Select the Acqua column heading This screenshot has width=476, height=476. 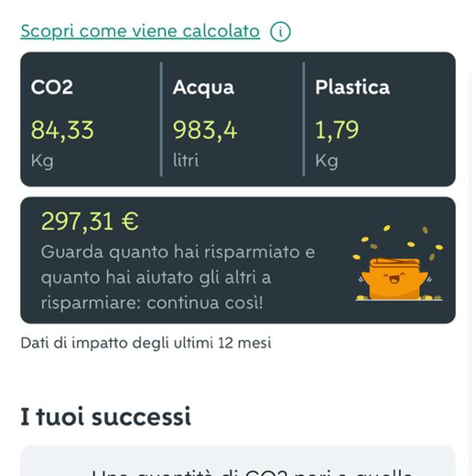tap(203, 87)
